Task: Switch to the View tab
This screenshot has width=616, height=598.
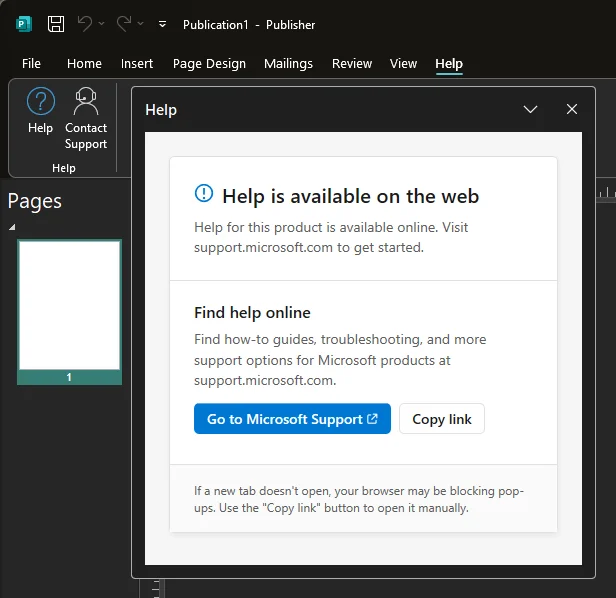Action: pyautogui.click(x=403, y=64)
